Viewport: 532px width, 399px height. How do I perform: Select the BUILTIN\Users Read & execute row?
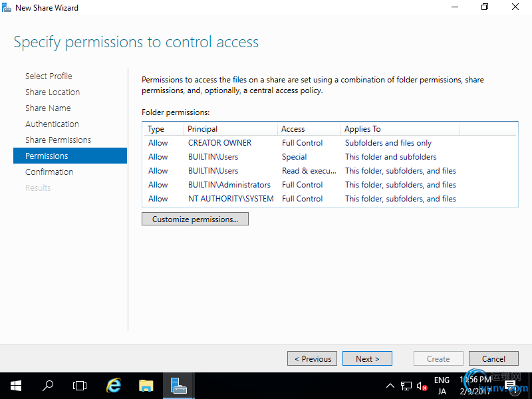[330, 171]
